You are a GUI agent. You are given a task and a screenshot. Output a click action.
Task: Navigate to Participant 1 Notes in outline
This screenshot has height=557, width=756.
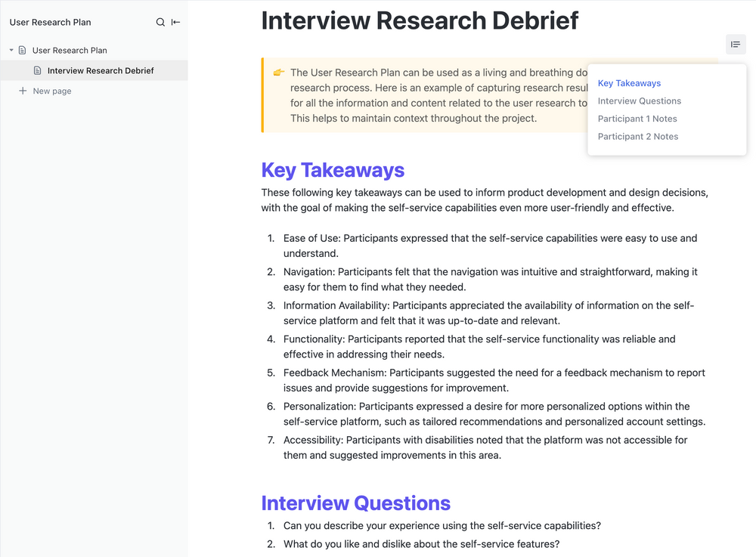coord(637,119)
